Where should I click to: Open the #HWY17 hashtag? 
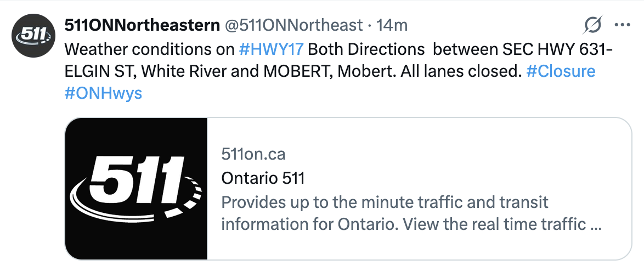[x=272, y=49]
